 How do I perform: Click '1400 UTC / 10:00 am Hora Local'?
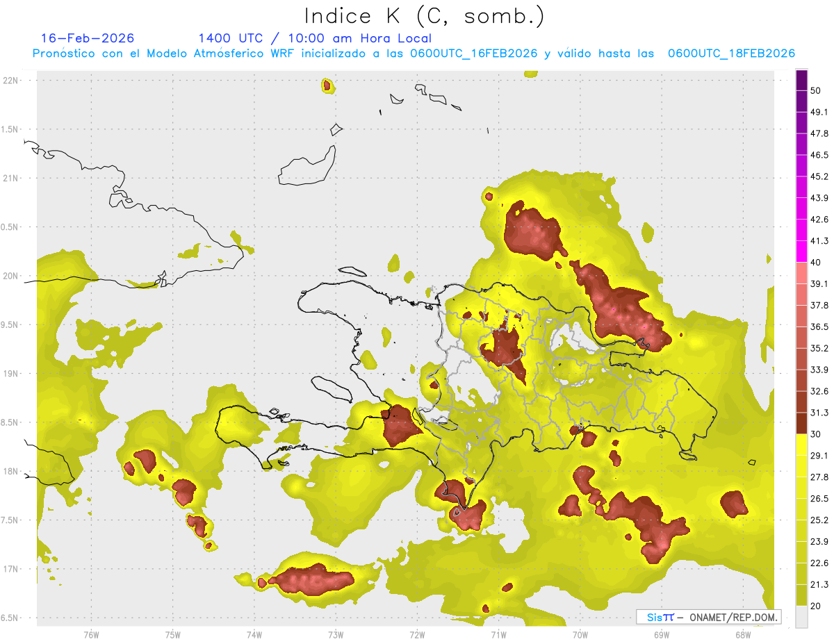[315, 38]
